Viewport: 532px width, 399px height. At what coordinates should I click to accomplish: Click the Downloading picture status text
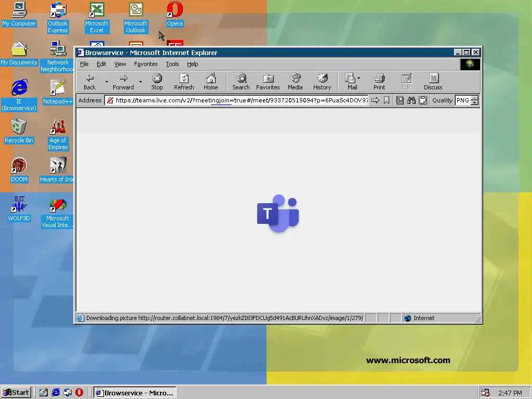[224, 318]
